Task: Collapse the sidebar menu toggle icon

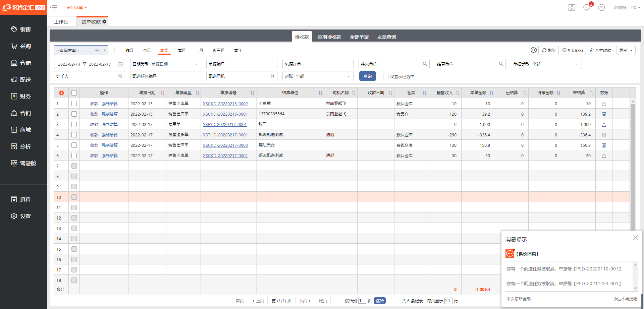Action: point(54,7)
